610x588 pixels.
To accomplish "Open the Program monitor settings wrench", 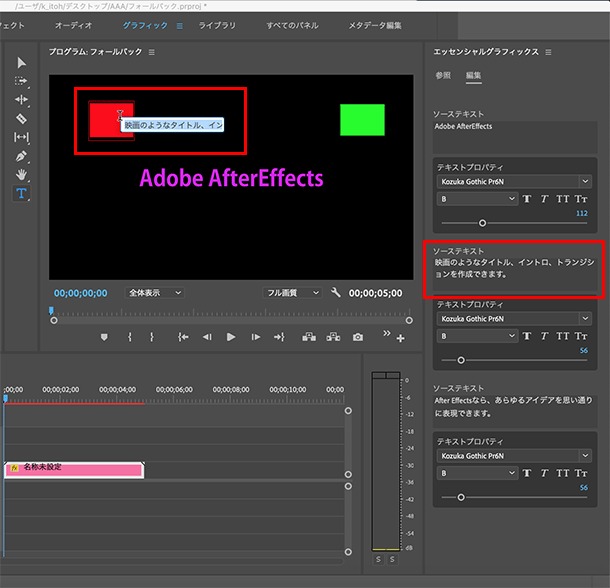I will point(335,292).
